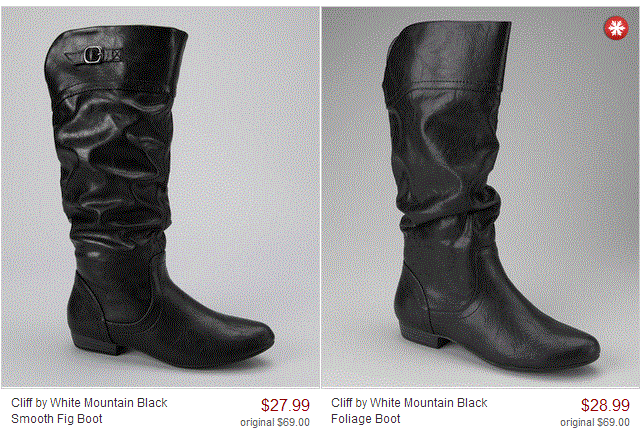
Task: Open the 'Cliff by White Mountain Black' Smooth Fig link
Action: [89, 403]
